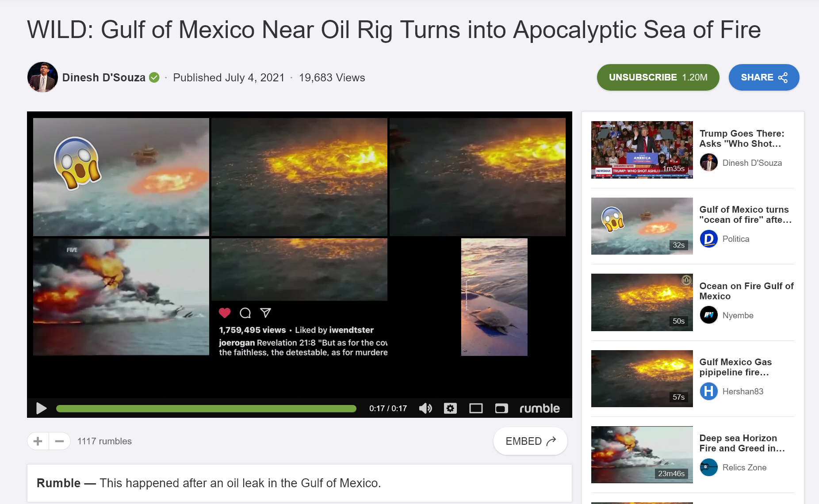Click the 1117 rumbles count
Image resolution: width=819 pixels, height=504 pixels.
tap(104, 441)
